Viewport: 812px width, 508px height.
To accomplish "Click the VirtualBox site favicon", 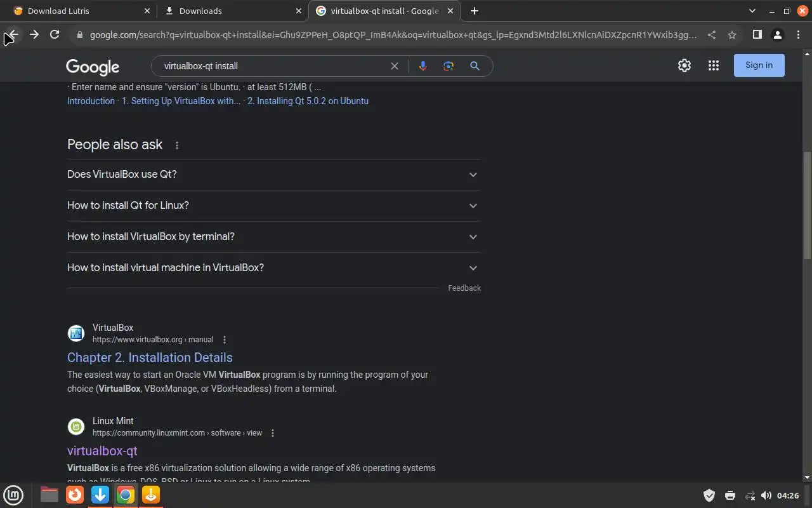I will (76, 333).
